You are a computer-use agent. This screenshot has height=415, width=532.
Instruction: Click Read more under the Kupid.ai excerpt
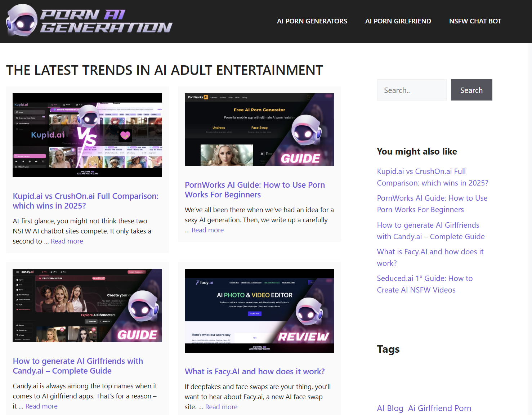pos(67,241)
